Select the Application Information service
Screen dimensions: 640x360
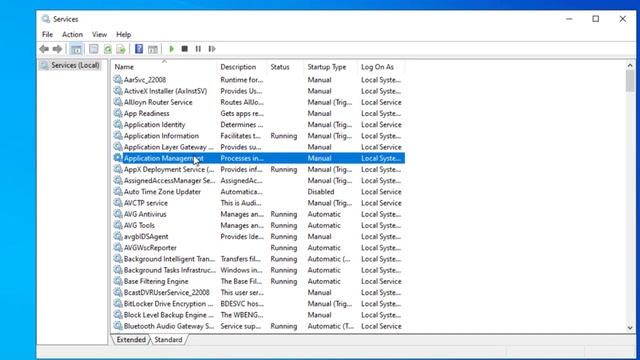(x=258, y=136)
